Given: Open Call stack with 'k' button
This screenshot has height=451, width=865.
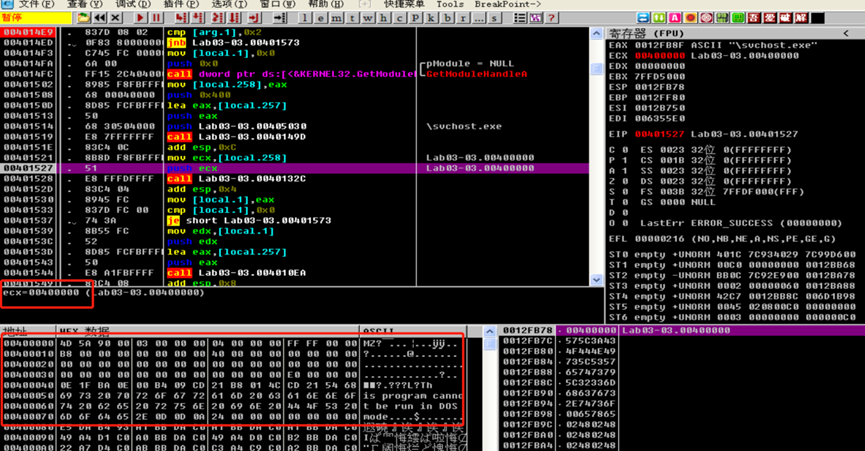Looking at the screenshot, I should 431,18.
